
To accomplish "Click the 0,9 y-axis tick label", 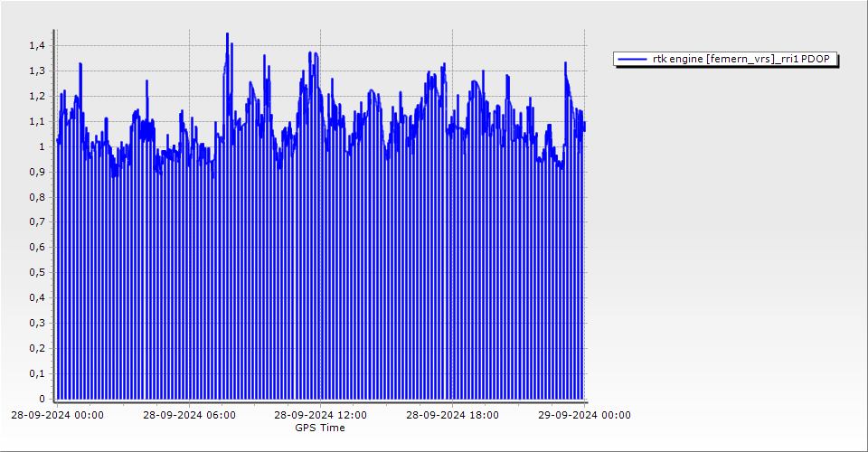I will (36, 172).
